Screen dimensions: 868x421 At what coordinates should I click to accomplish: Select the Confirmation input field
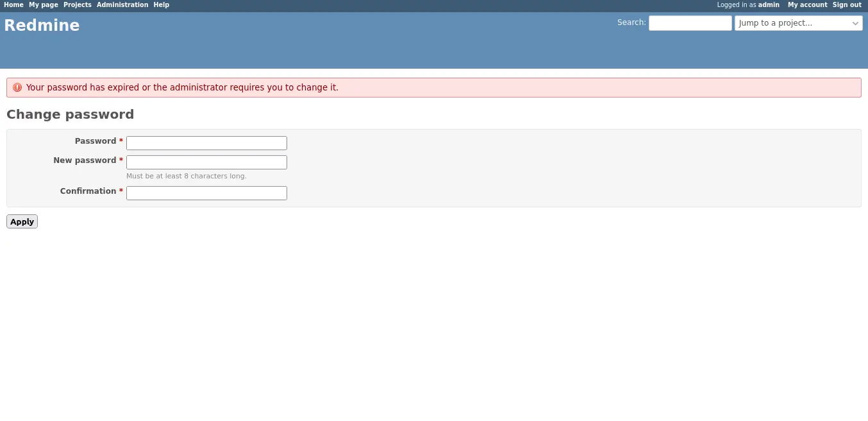click(x=206, y=193)
